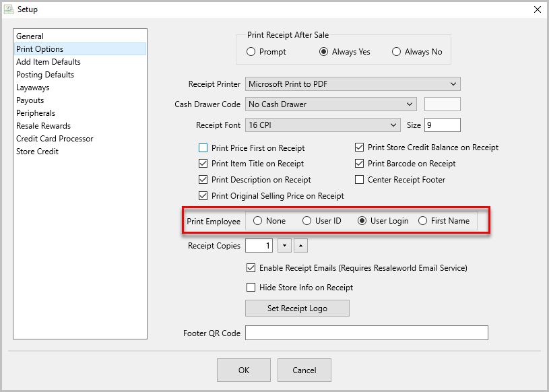Image resolution: width=549 pixels, height=392 pixels.
Task: Close the Setup dialog window
Action: (x=537, y=9)
